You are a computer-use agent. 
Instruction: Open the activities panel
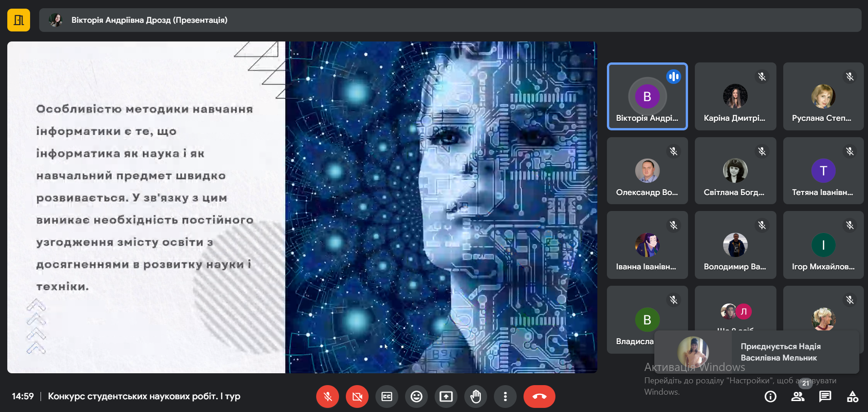(x=853, y=397)
